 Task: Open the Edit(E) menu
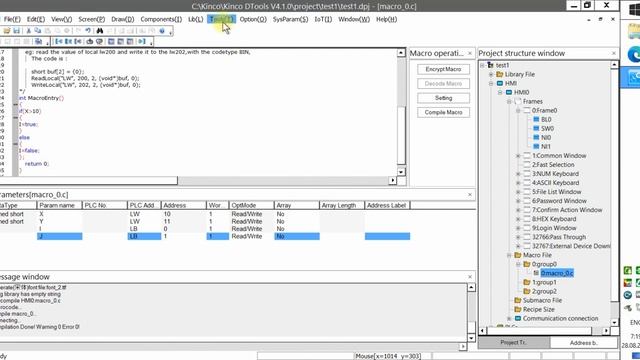click(x=36, y=19)
